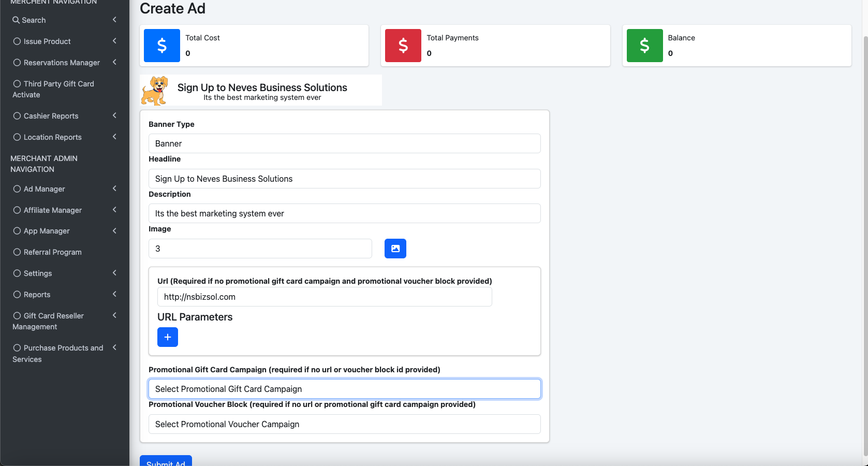
Task: Click the image picker icon button
Action: point(395,249)
